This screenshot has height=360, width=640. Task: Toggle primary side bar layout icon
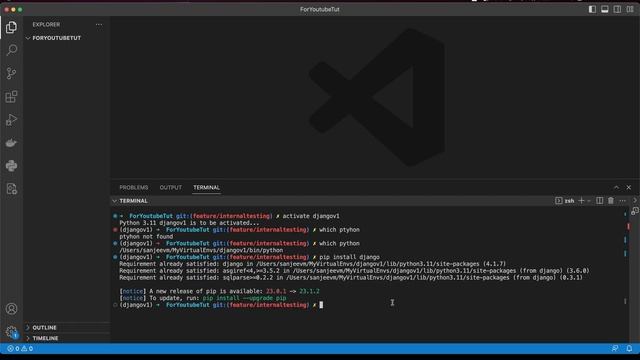click(x=592, y=9)
